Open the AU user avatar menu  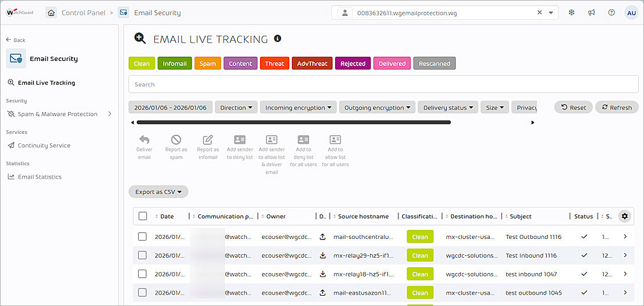click(631, 13)
